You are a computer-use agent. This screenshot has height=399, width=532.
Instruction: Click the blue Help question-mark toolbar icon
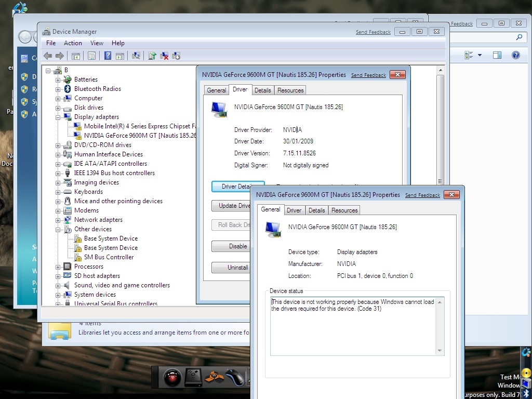click(108, 56)
